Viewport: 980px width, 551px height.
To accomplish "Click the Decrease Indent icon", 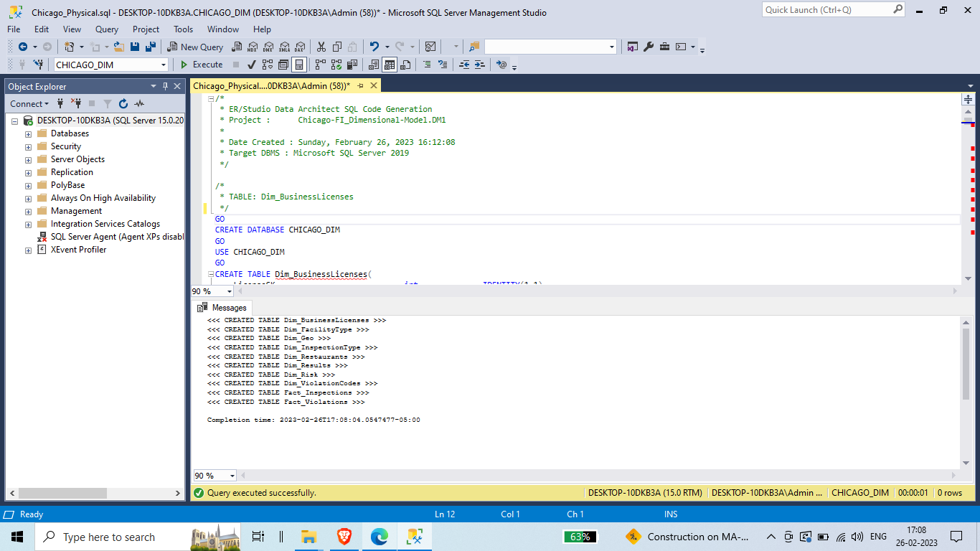I will pyautogui.click(x=463, y=65).
